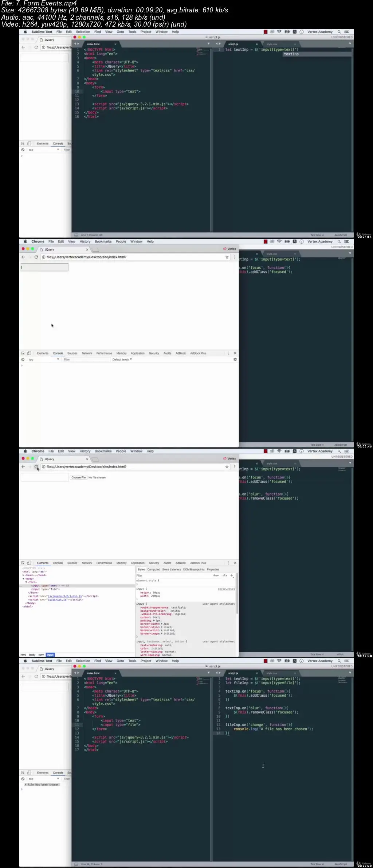Click the site info icon in 00:05:38 address bar

(x=43, y=467)
